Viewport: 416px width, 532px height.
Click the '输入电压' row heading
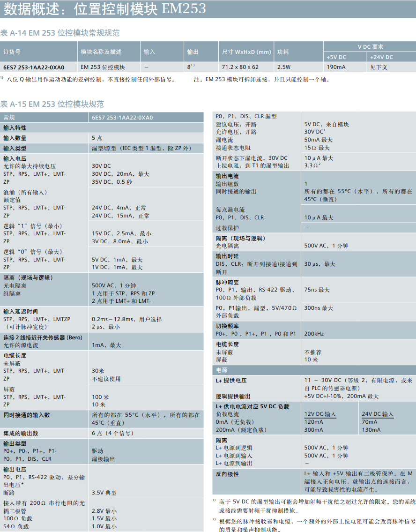[x=15, y=158]
